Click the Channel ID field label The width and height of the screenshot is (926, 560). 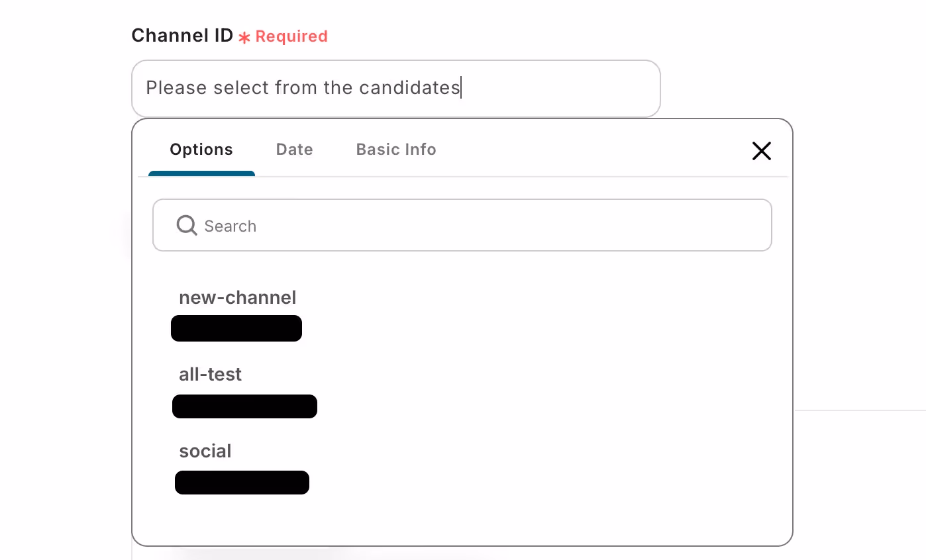click(182, 36)
